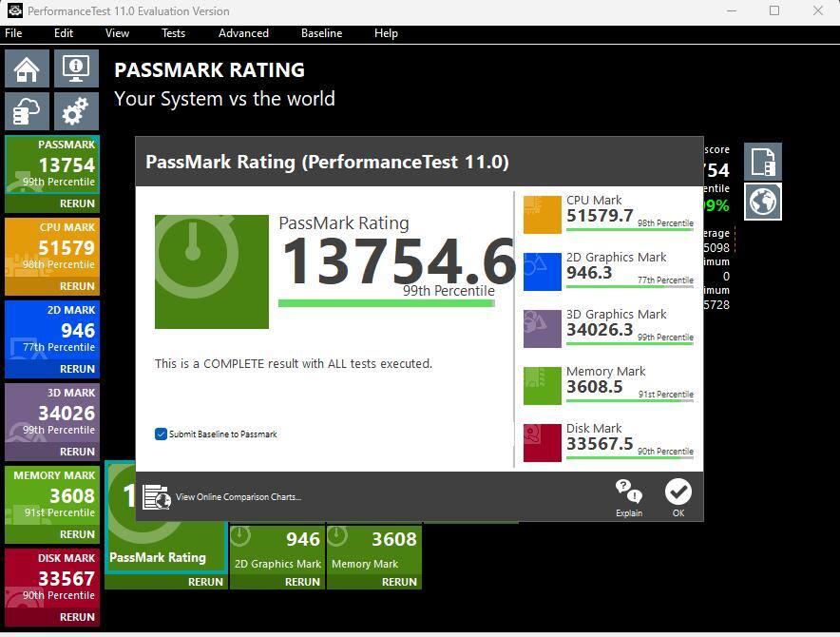Click the cloud baseline management icon
This screenshot has width=840, height=637.
(28, 112)
